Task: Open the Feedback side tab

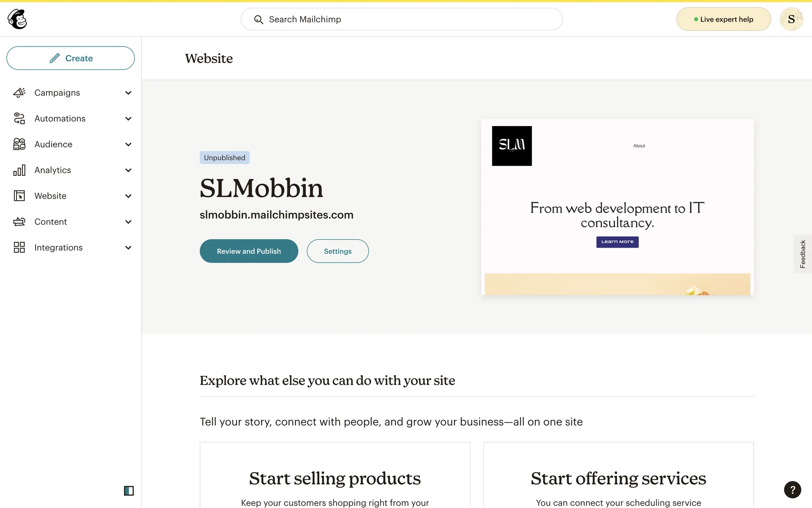Action: [802, 254]
